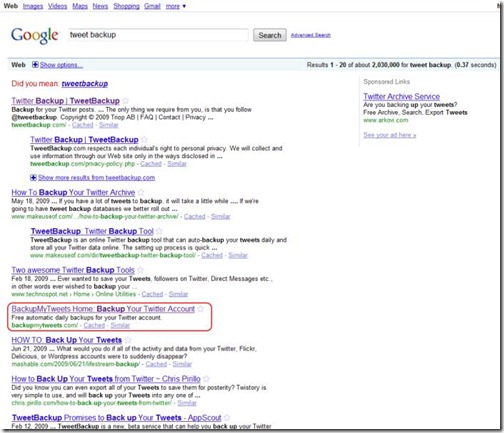Open Cached link for backupmytweets.com result

[94, 325]
